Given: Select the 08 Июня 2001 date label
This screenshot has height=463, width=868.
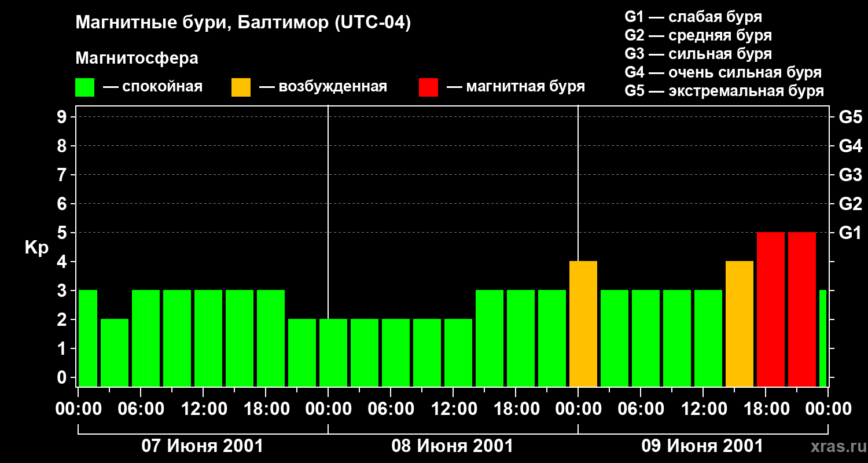Looking at the screenshot, I should (453, 446).
